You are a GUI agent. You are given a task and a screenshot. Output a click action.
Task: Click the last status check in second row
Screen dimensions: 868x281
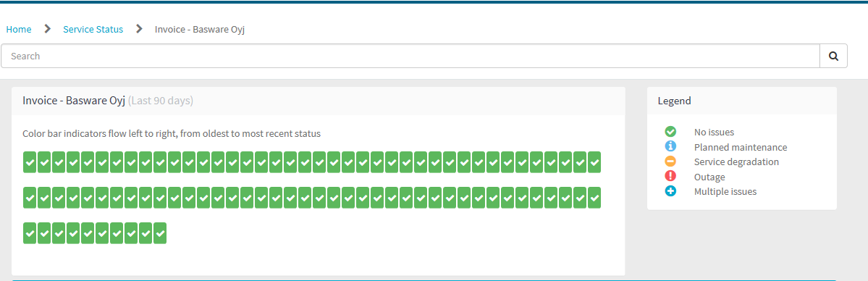(x=594, y=198)
